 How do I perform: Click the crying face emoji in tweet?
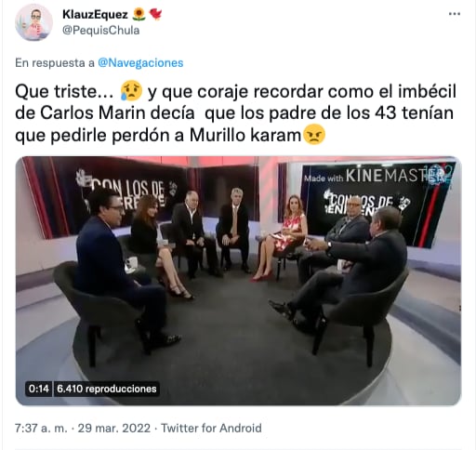coord(131,91)
